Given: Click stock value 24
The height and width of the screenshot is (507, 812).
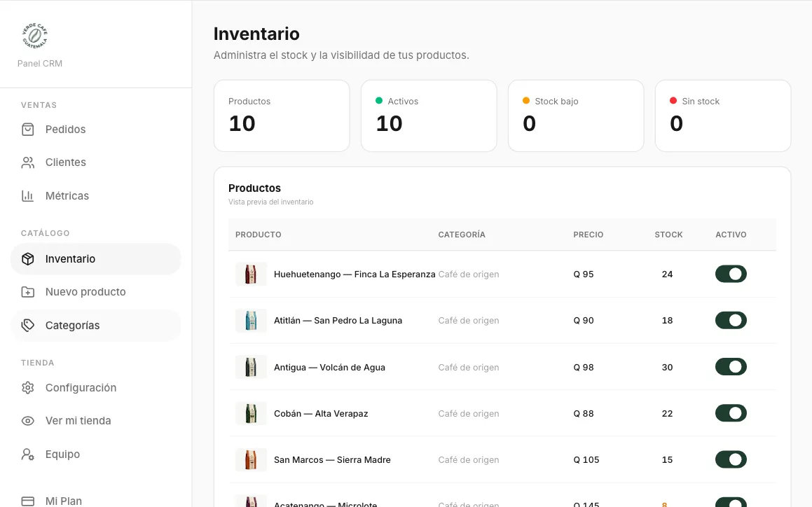Looking at the screenshot, I should [668, 275].
